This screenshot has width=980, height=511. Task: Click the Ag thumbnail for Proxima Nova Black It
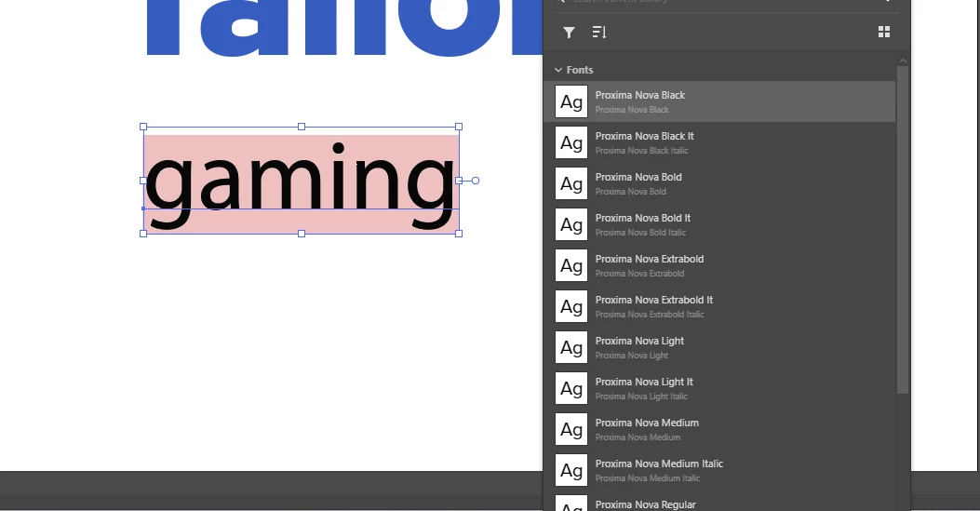pos(571,143)
